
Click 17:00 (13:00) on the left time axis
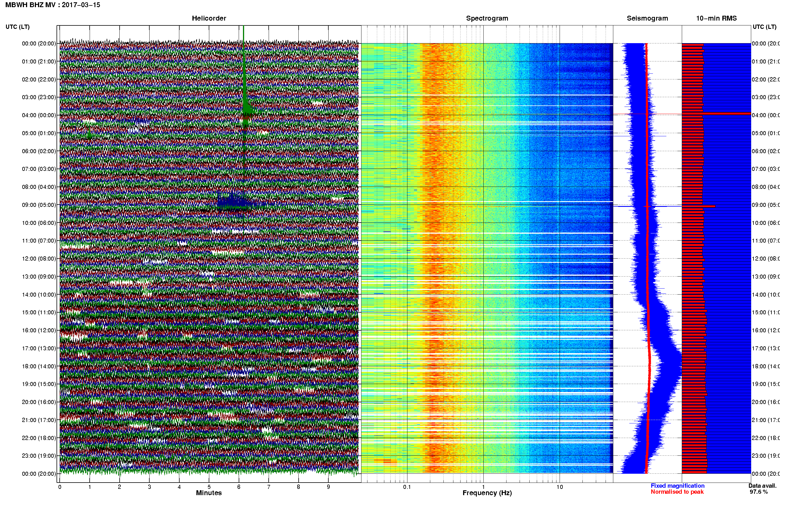[x=39, y=348]
